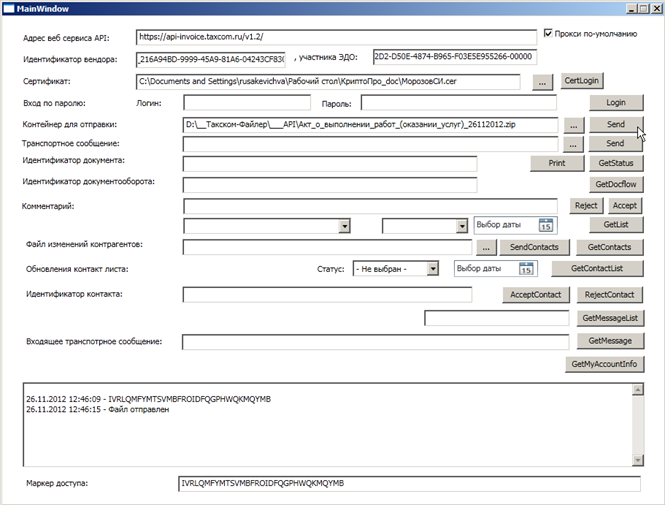Click browse button next to certificate path
Viewport: 665px width, 505px height.
pos(541,81)
